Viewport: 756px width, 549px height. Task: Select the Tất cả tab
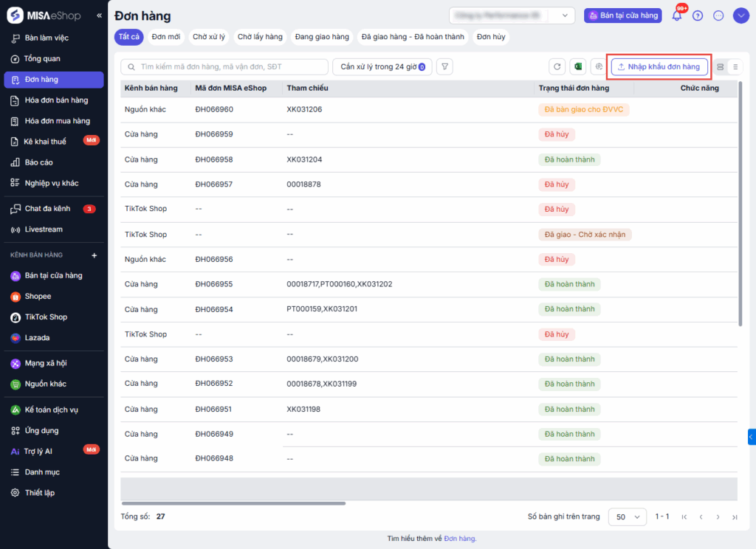[128, 37]
